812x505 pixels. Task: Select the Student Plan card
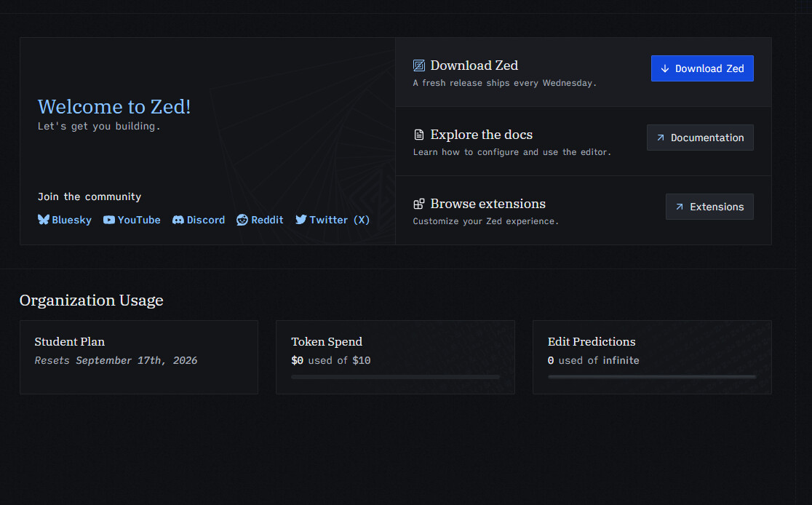[139, 357]
